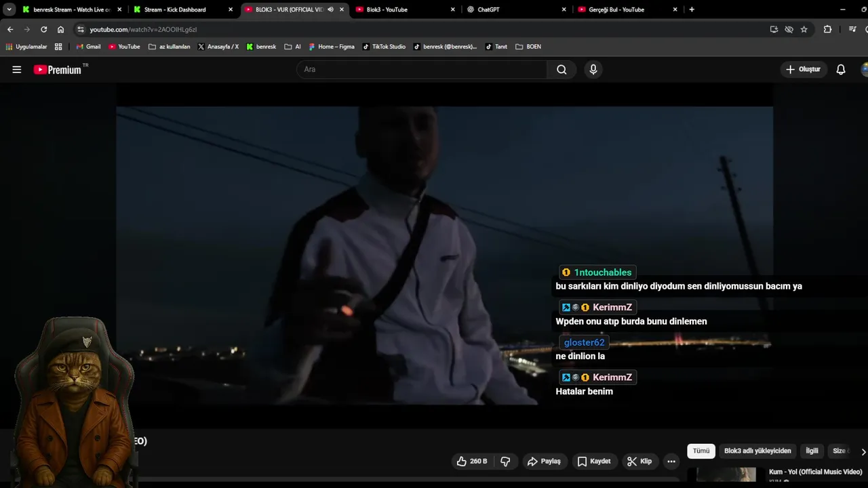
Task: Switch to Gerçeği Bul - YouTube tab
Action: tap(627, 9)
